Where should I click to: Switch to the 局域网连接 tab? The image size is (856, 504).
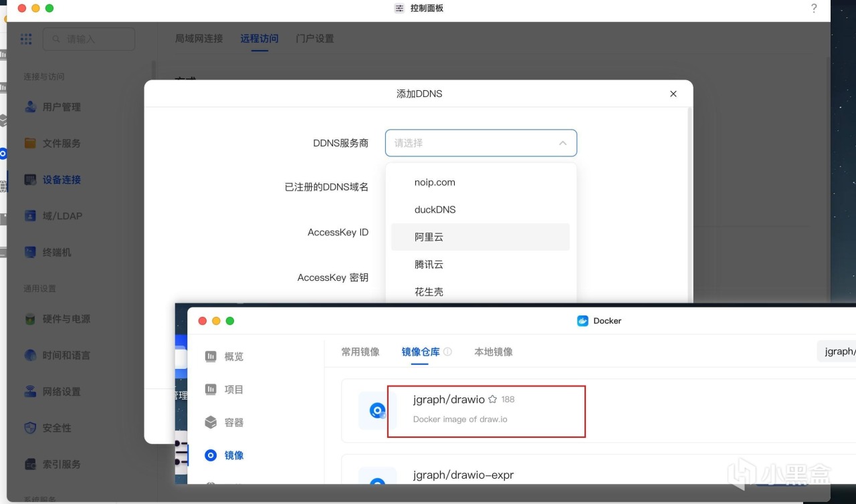pos(199,39)
